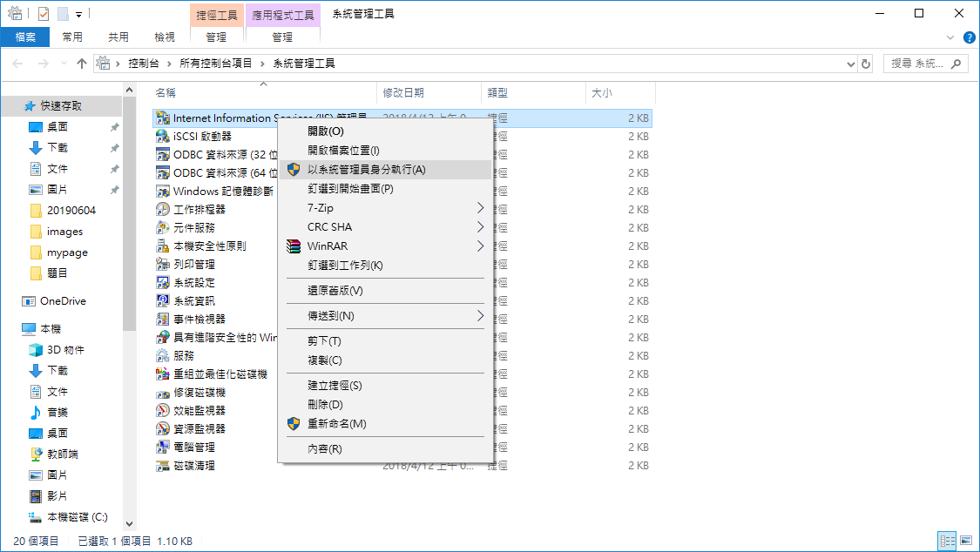Image resolution: width=980 pixels, height=552 pixels.
Task: Expand the ribbon with the chevron
Action: [950, 37]
